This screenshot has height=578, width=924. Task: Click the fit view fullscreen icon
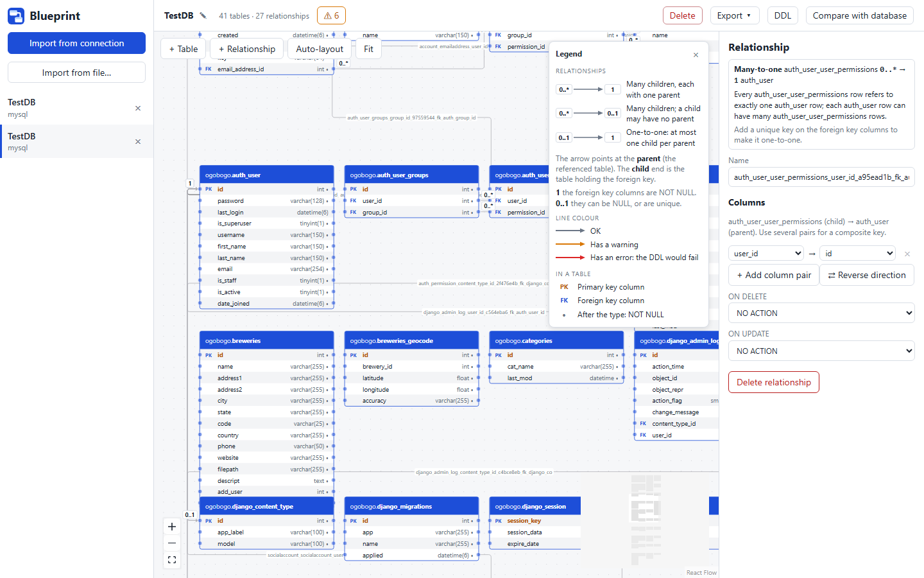172,560
